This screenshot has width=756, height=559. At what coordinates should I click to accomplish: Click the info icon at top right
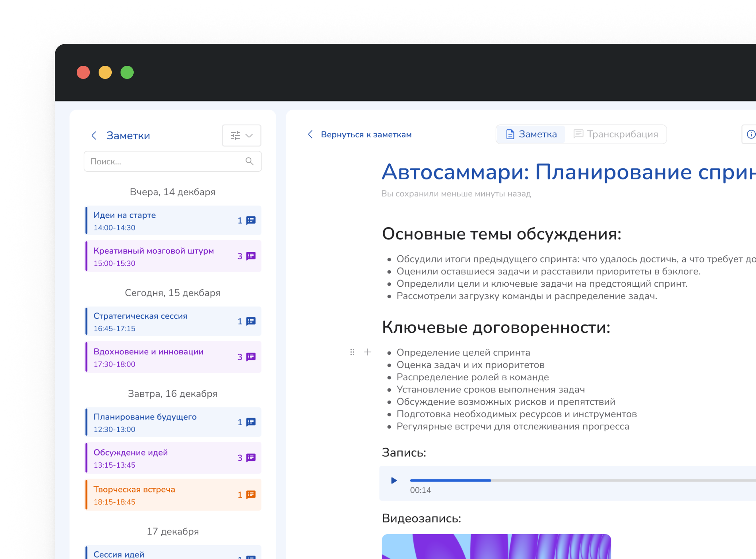(751, 134)
